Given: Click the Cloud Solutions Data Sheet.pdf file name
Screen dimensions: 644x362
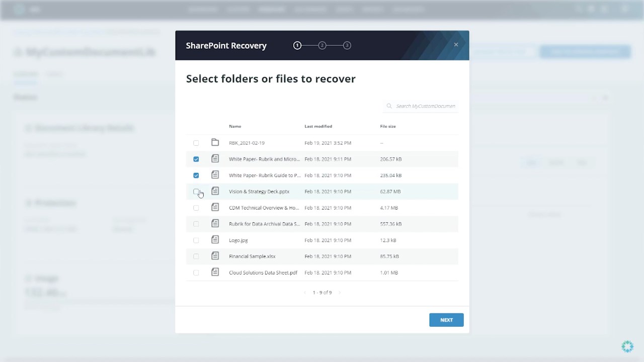Looking at the screenshot, I should [x=263, y=273].
